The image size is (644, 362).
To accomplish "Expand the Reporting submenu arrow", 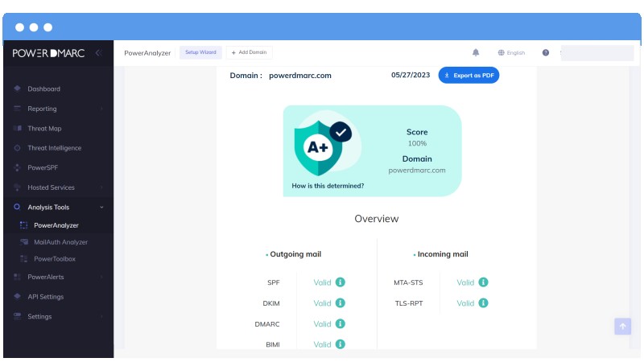I will tap(101, 109).
